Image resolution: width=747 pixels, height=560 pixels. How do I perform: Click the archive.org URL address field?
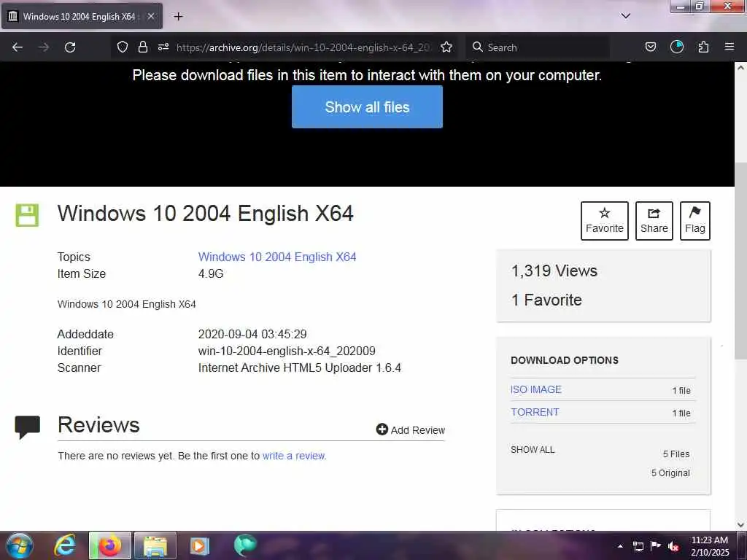(303, 47)
